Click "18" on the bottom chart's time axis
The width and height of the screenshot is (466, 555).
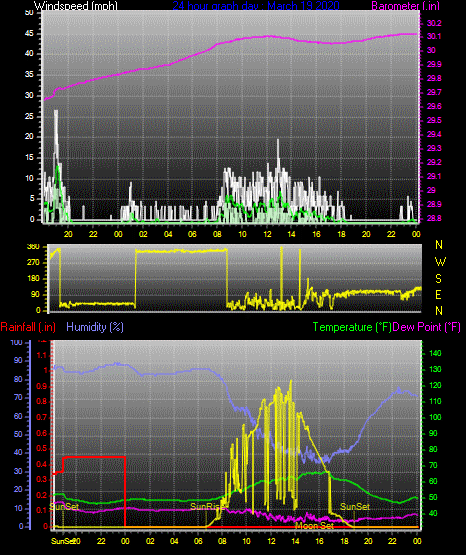tap(344, 541)
